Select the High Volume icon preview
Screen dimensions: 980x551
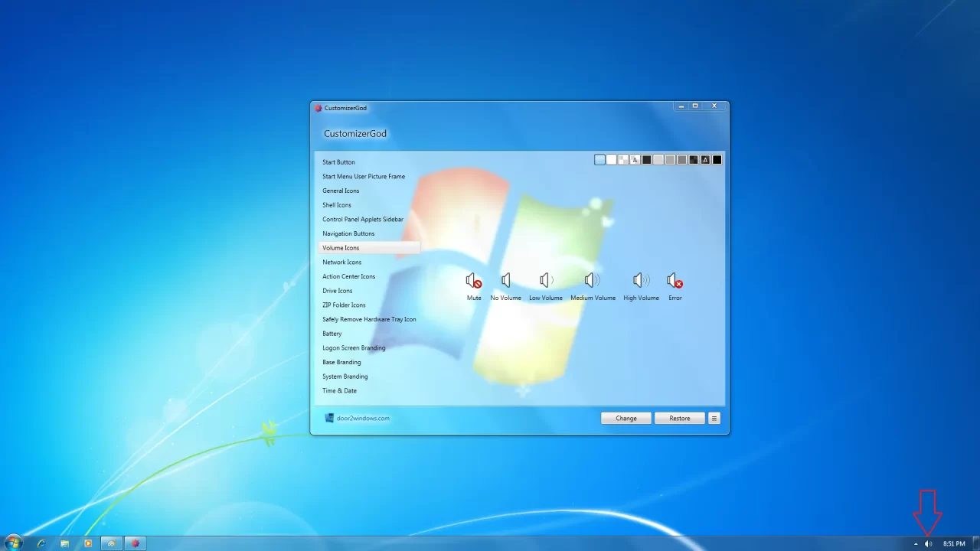(x=641, y=280)
